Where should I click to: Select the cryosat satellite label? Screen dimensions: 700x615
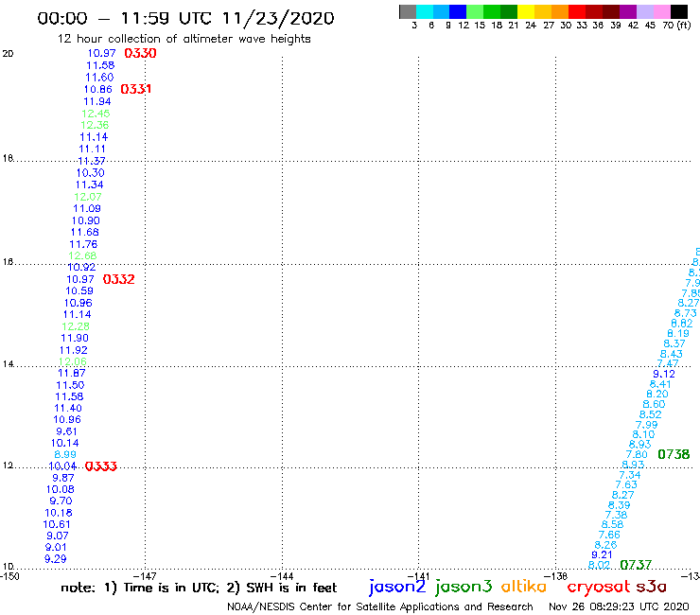[x=598, y=587]
